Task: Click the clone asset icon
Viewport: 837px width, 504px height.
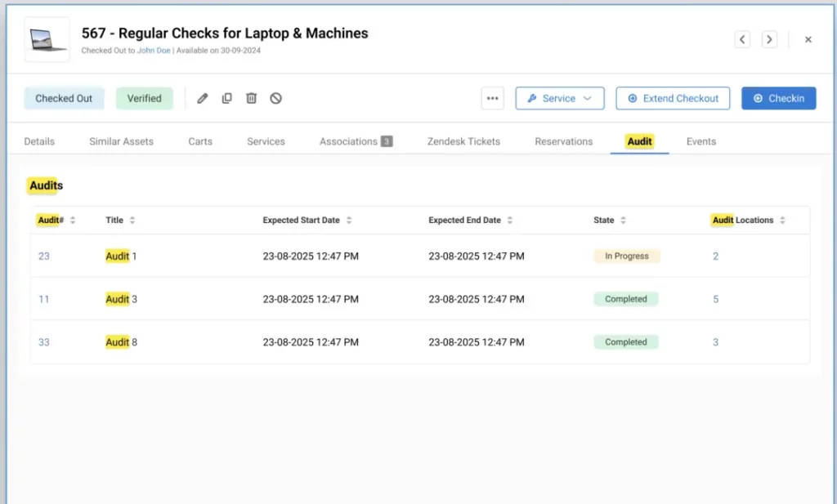Action: point(227,98)
